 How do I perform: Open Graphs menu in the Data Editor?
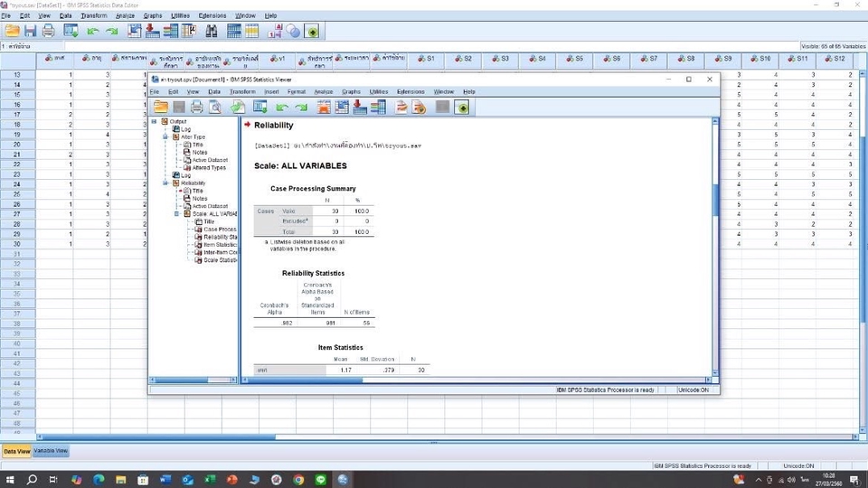[x=153, y=15]
